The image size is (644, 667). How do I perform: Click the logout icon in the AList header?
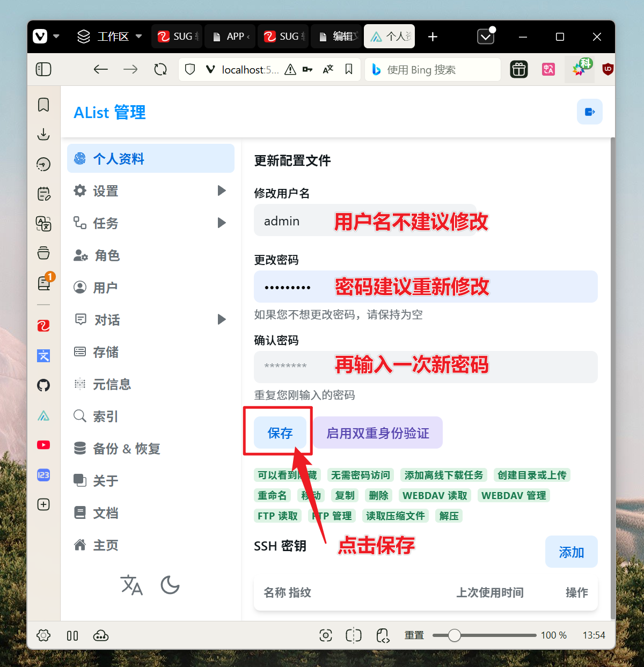[x=589, y=112]
